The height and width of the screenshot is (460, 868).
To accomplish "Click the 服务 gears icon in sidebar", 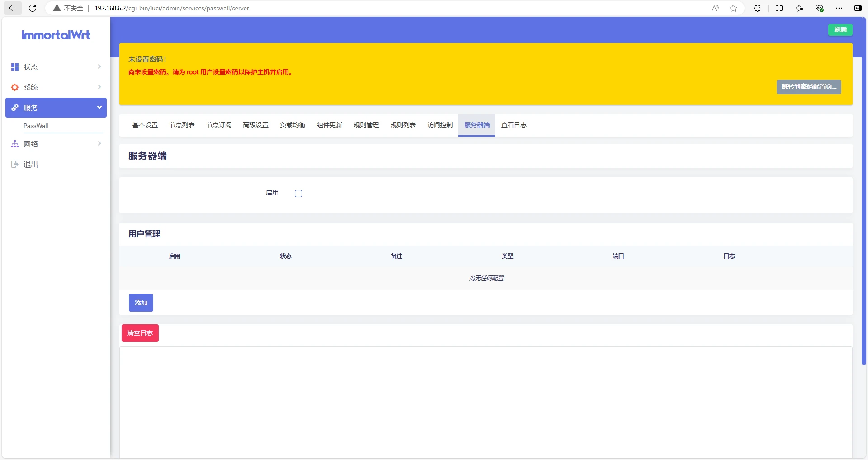I will 15,108.
